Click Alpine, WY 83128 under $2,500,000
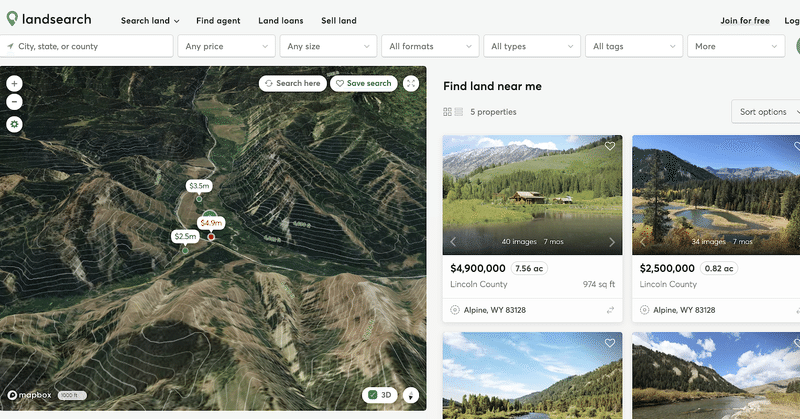800x419 pixels. (684, 310)
